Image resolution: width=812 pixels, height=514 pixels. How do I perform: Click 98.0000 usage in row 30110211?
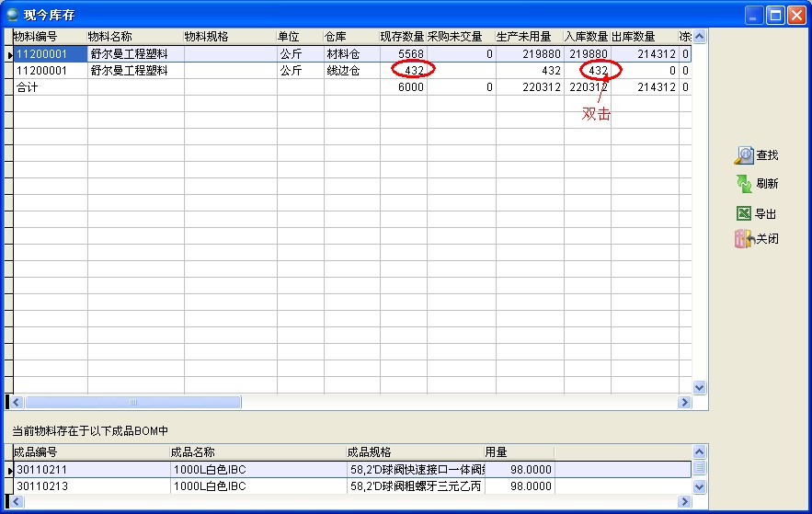point(520,470)
